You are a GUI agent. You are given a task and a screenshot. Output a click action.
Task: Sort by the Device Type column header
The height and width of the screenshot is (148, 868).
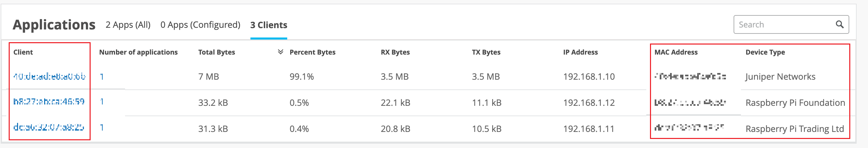[x=765, y=52]
